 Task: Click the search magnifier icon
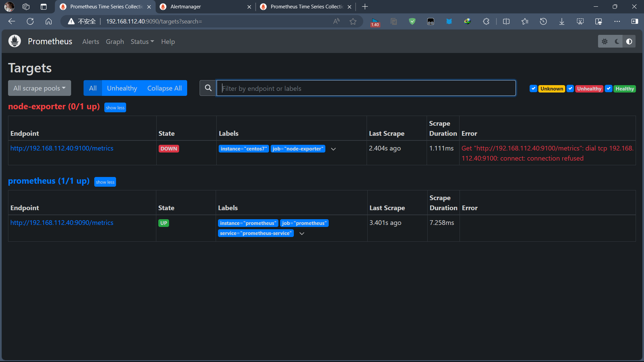[x=208, y=88]
